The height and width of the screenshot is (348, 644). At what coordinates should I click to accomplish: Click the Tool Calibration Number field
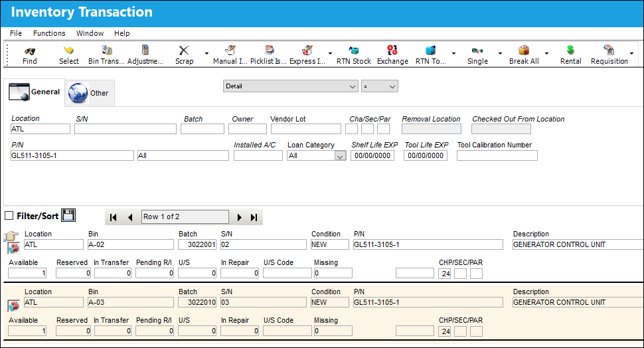[x=497, y=155]
